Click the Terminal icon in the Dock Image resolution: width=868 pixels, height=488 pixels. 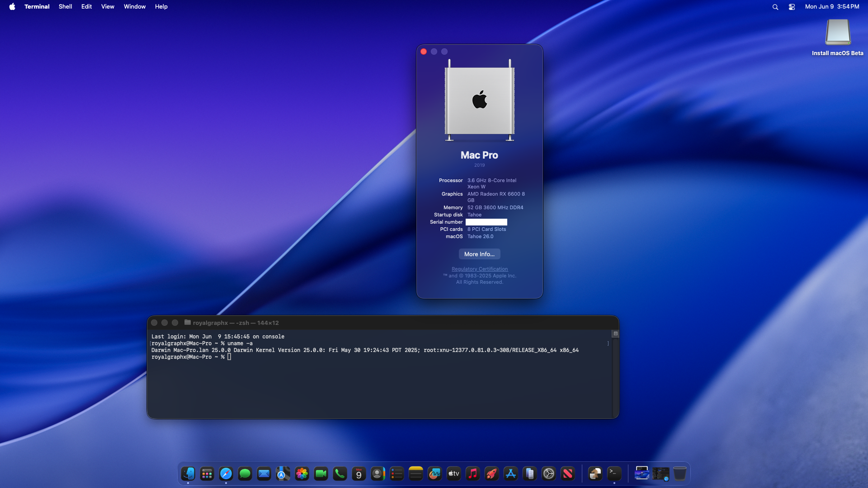(x=614, y=474)
